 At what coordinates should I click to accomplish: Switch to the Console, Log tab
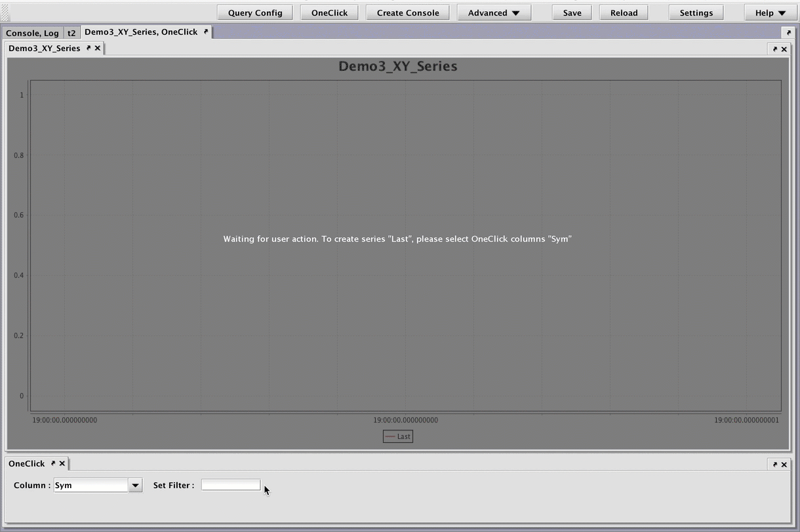point(32,33)
